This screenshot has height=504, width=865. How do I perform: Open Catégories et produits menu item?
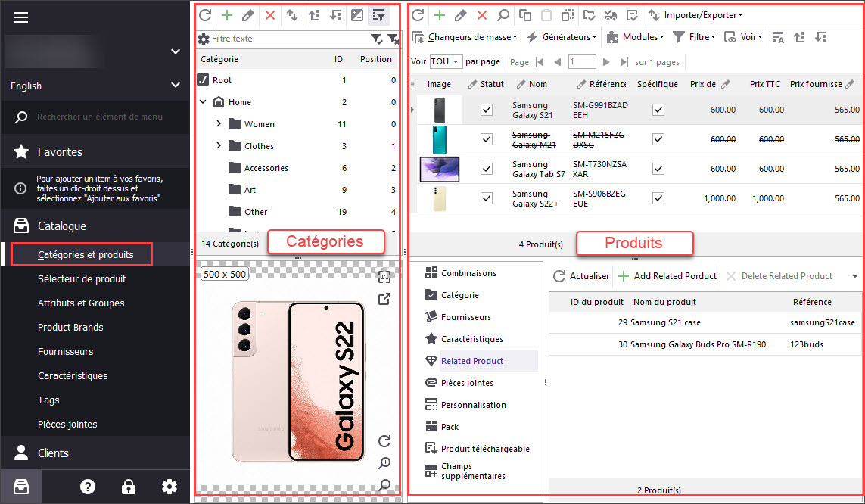tap(86, 255)
